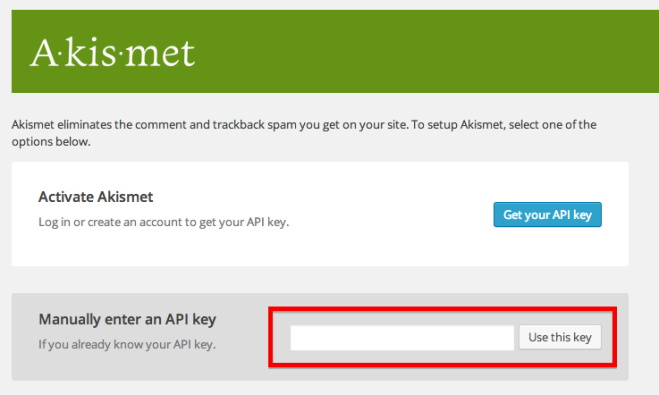Select the Activate Akismet heading
659x395 pixels.
point(96,197)
